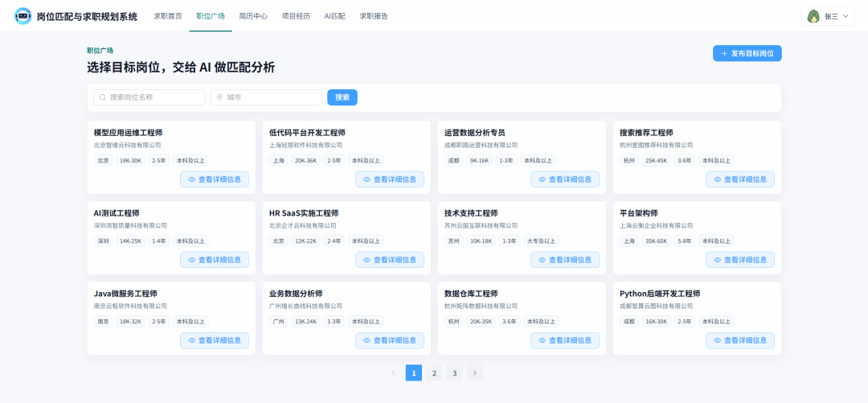
Task: Click the 25K-45K salary tag
Action: pos(656,161)
